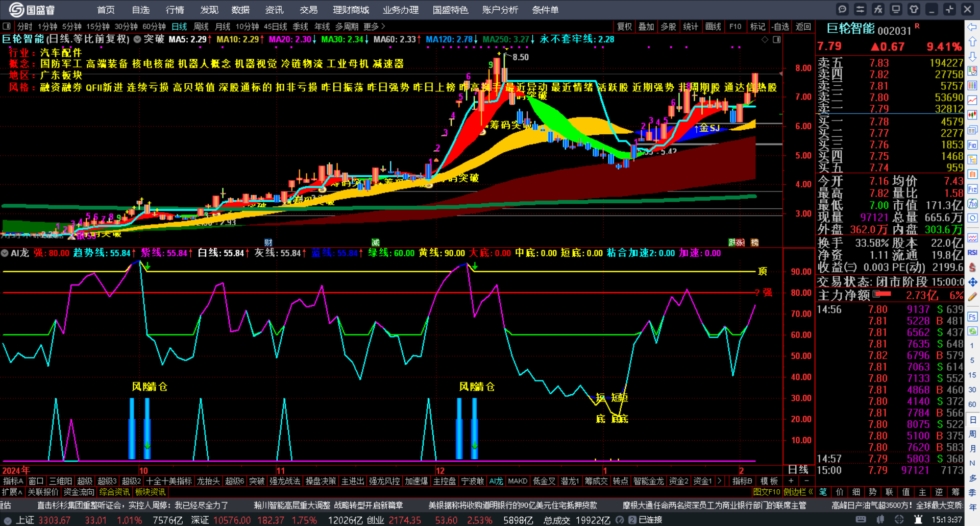
Task: Click the down arrow icon in right sidebar
Action: pyautogui.click(x=972, y=56)
